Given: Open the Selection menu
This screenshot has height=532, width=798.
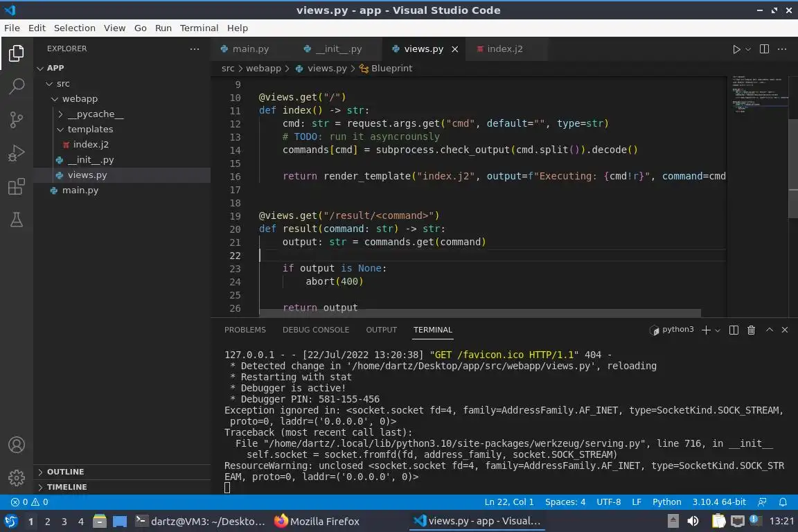Looking at the screenshot, I should tap(74, 28).
